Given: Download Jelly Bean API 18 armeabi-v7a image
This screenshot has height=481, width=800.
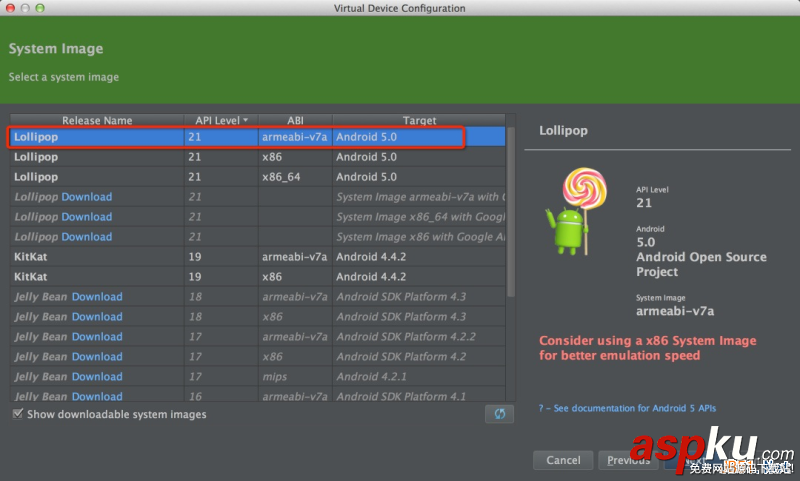Looking at the screenshot, I should tap(97, 297).
